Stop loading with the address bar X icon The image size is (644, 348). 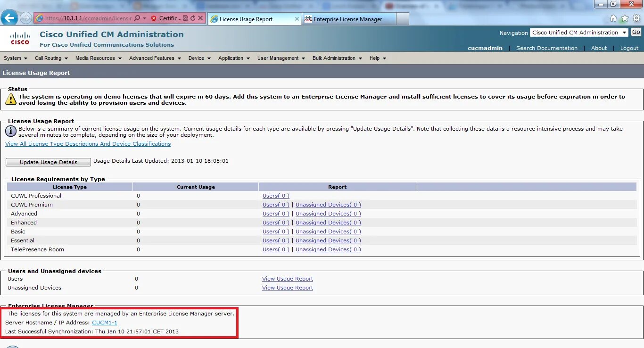coord(200,18)
